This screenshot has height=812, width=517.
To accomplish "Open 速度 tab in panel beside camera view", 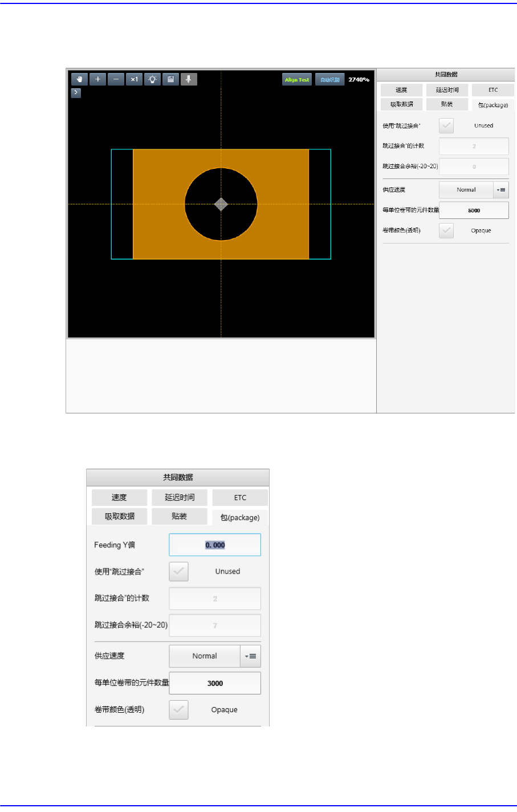I will (x=402, y=90).
